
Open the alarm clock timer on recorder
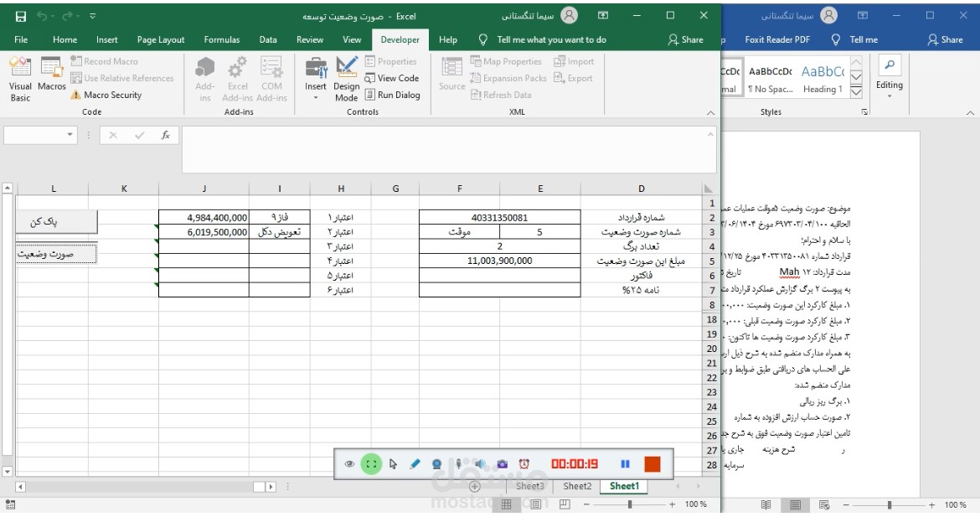tap(524, 464)
